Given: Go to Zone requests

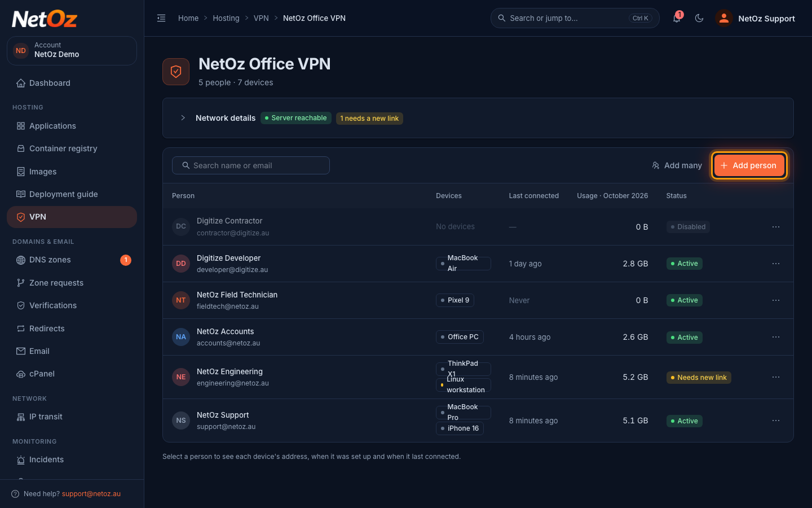Looking at the screenshot, I should coord(72,283).
